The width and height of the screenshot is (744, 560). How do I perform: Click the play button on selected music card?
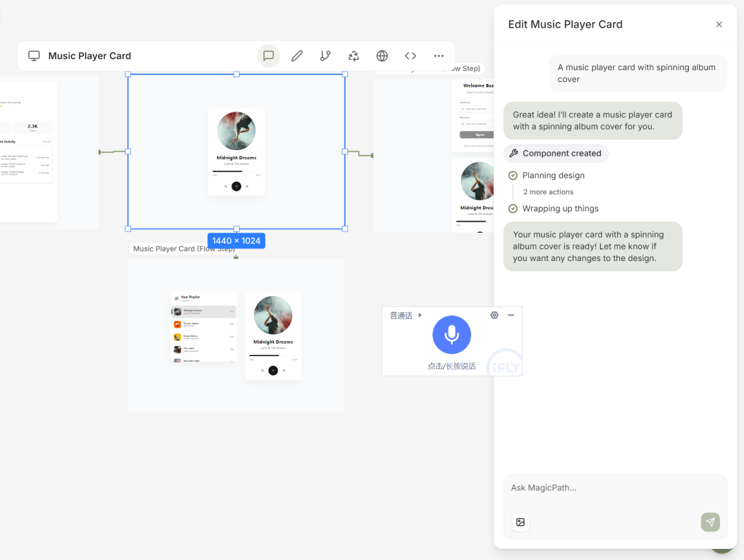pyautogui.click(x=236, y=187)
